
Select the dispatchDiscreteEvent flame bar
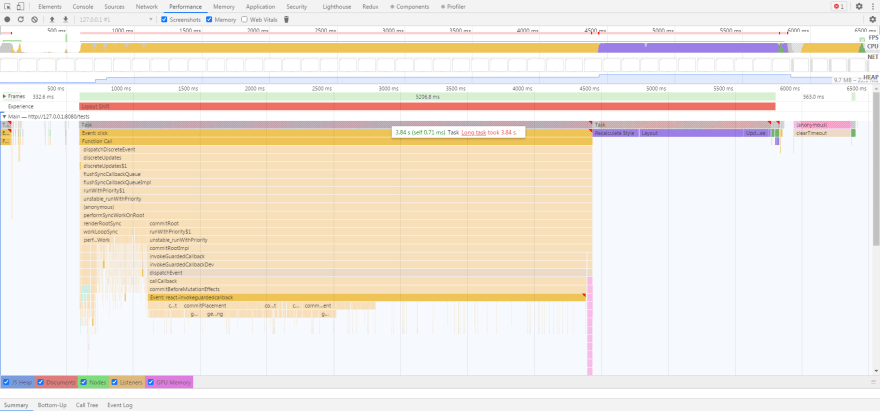tap(336, 150)
